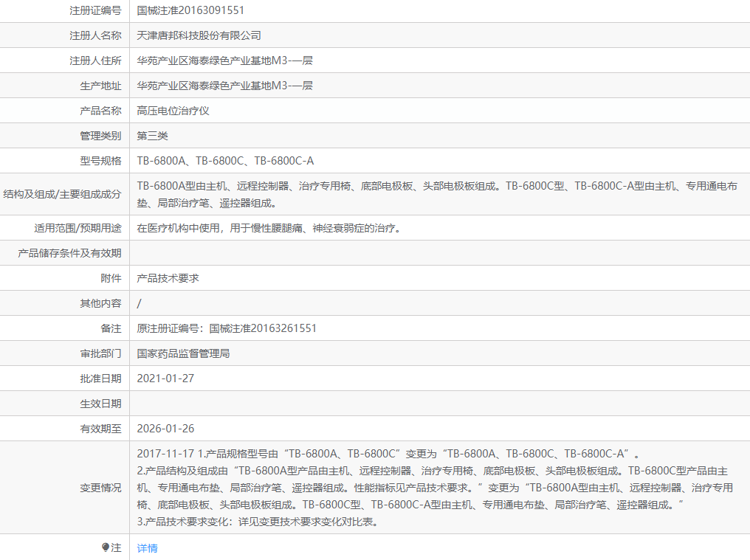Click the 生产地址 address value
Viewport: 750px width, 560px height.
tap(225, 86)
